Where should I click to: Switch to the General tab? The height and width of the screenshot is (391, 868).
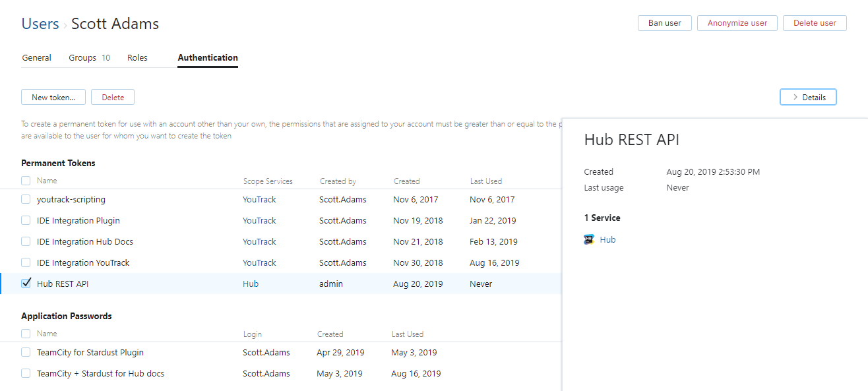pyautogui.click(x=37, y=58)
